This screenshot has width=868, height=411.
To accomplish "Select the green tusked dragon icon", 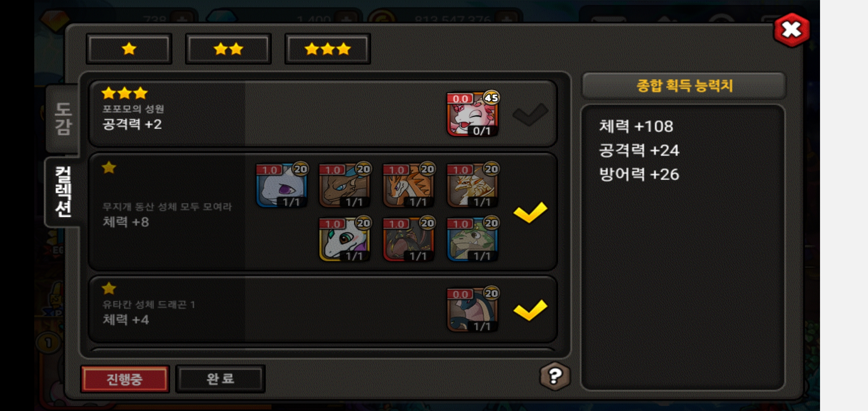I will (x=473, y=239).
